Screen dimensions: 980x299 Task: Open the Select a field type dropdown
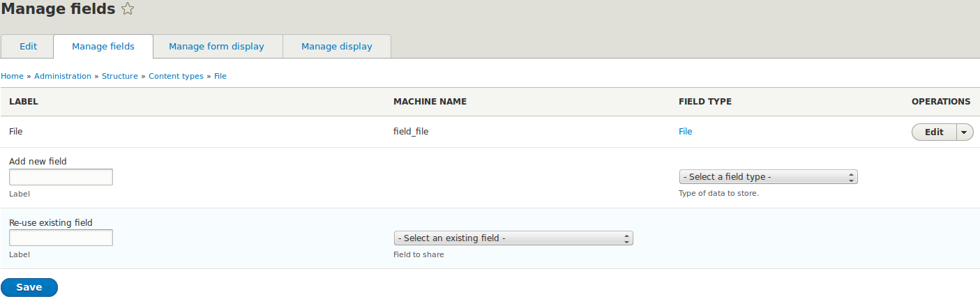[767, 177]
